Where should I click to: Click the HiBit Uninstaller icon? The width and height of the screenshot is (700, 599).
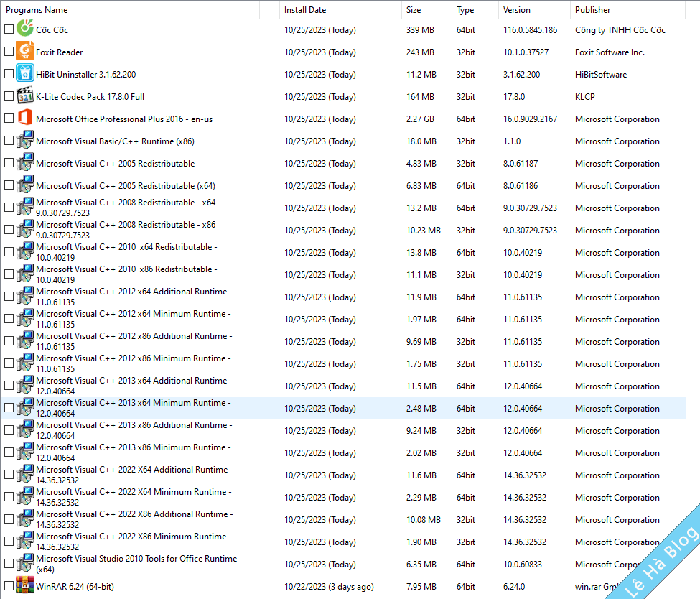[x=25, y=74]
